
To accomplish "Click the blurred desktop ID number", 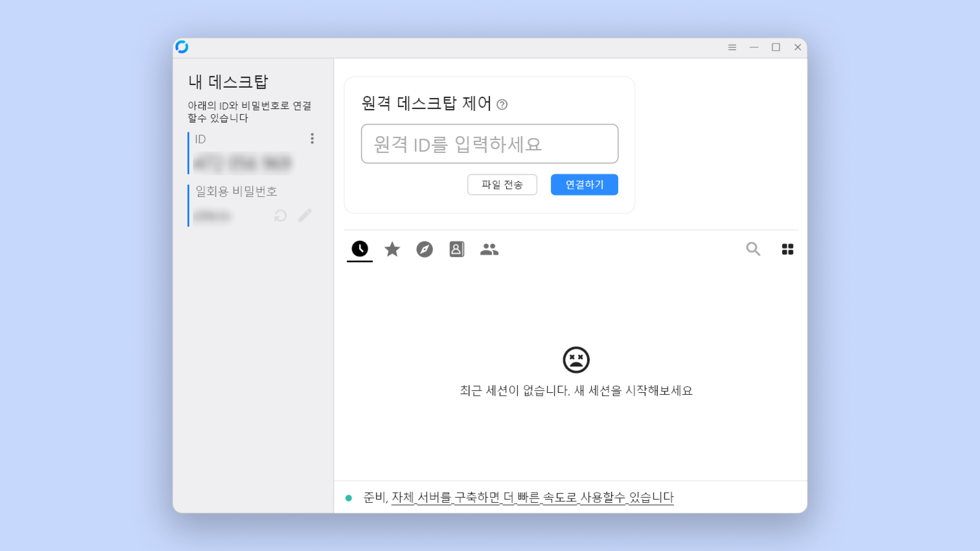I will click(x=243, y=163).
